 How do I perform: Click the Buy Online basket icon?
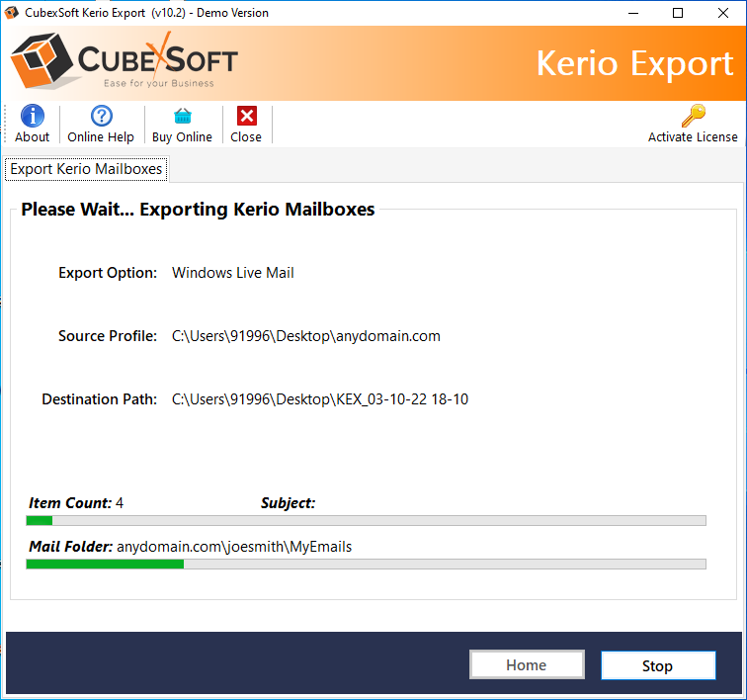pos(183,116)
